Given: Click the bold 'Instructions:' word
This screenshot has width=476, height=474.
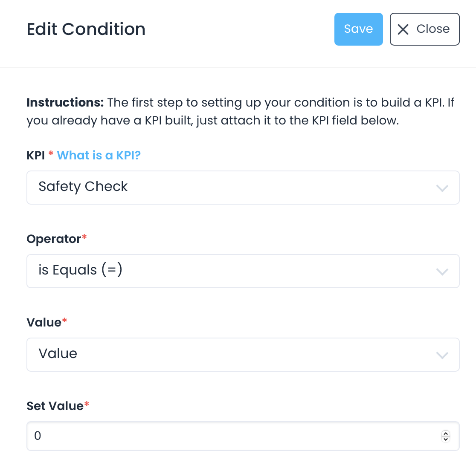Looking at the screenshot, I should 65,103.
